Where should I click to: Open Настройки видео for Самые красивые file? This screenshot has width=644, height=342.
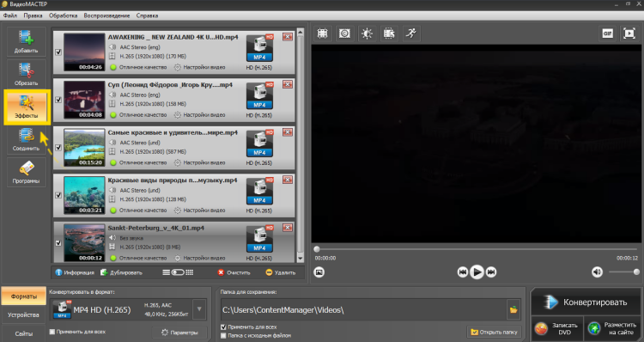[x=200, y=162]
